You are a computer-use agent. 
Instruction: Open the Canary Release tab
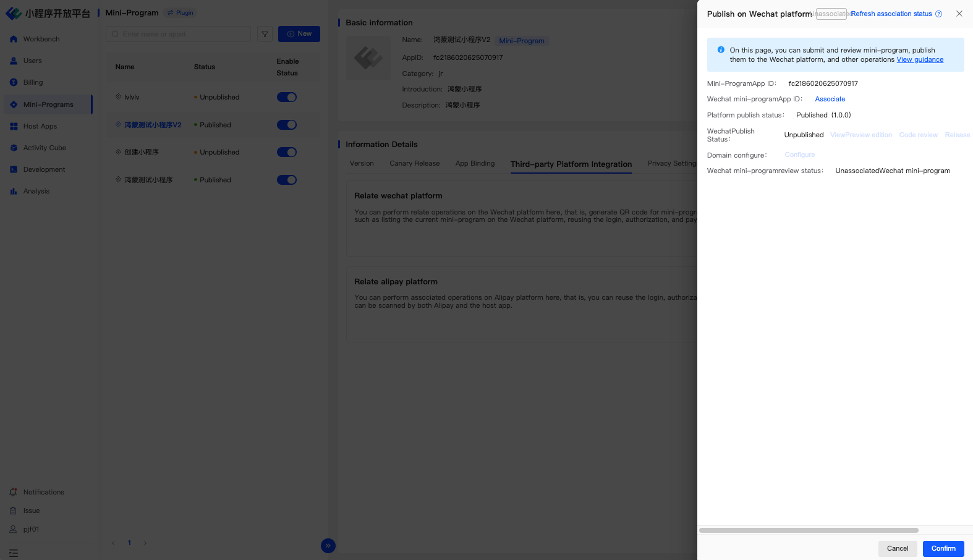click(x=415, y=164)
